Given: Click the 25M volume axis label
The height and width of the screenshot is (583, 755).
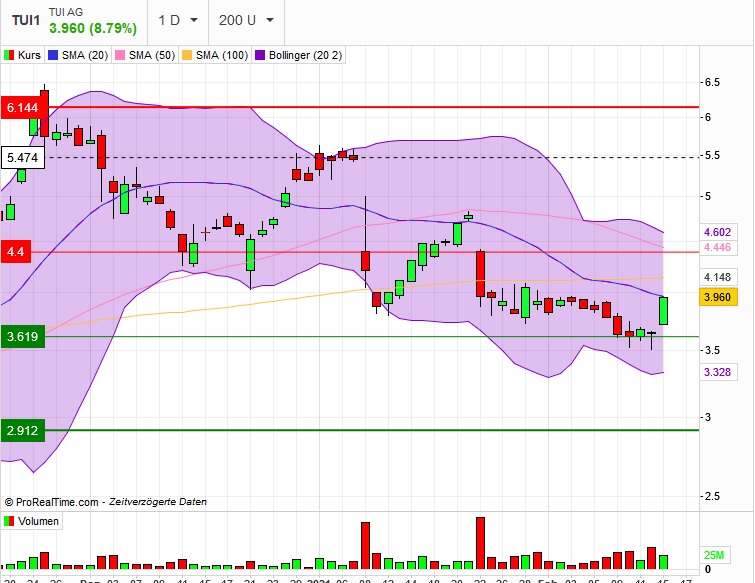Looking at the screenshot, I should (714, 555).
